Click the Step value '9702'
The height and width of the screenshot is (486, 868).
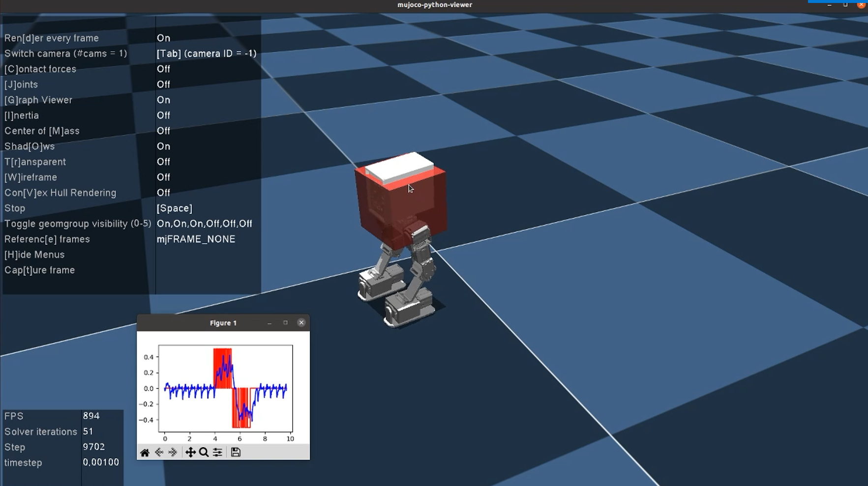coord(94,447)
